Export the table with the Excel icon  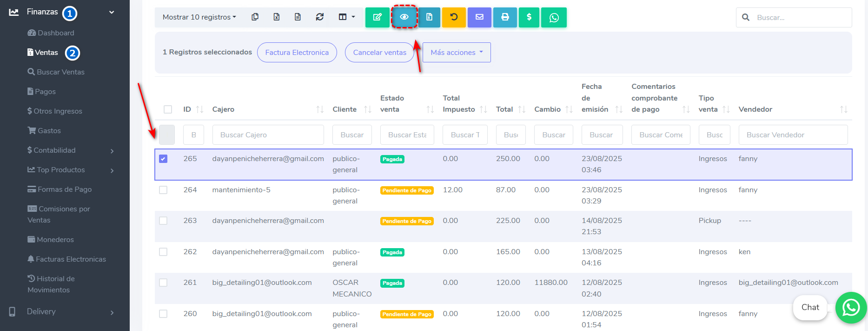(276, 17)
